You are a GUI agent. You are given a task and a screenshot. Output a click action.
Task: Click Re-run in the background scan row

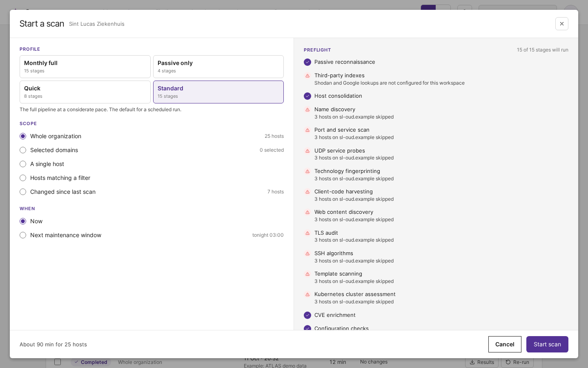tap(517, 362)
